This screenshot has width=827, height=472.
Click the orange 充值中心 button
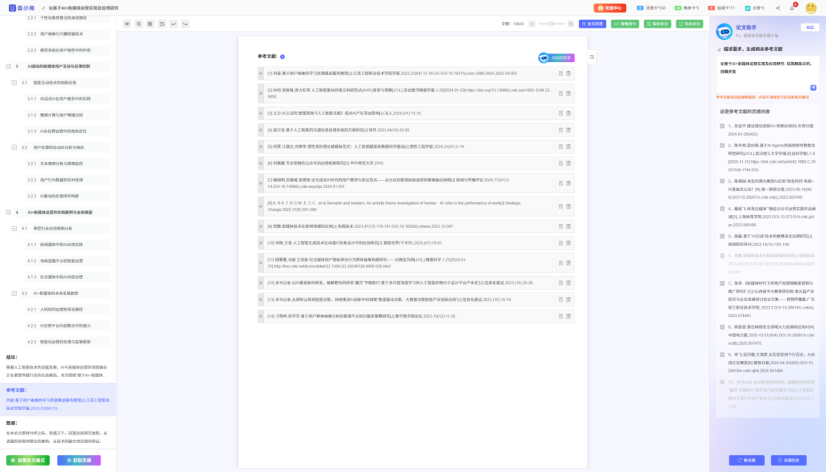coord(610,8)
